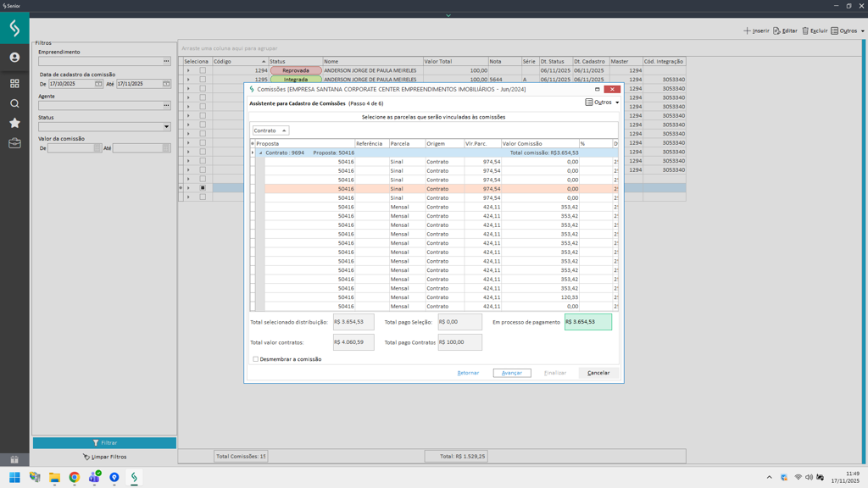Click the Excluir trash icon in toolbar
The height and width of the screenshot is (488, 868).
[x=805, y=30]
